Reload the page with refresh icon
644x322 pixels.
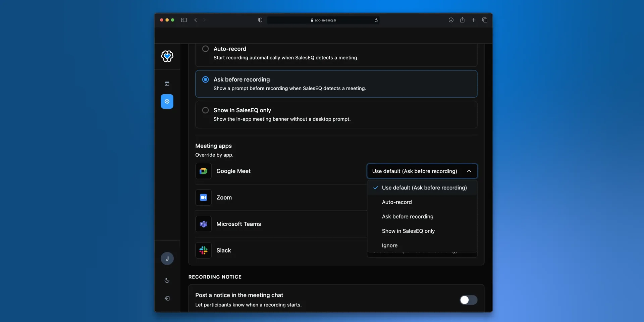[376, 20]
